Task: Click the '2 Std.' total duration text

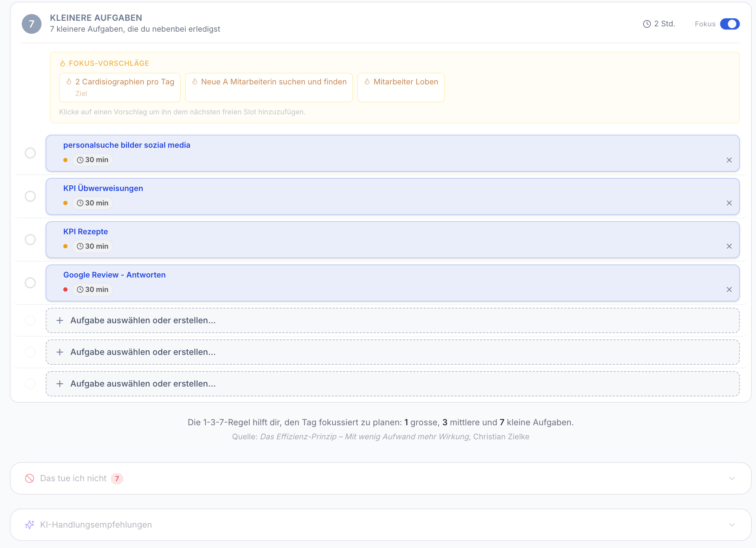Action: 665,24
